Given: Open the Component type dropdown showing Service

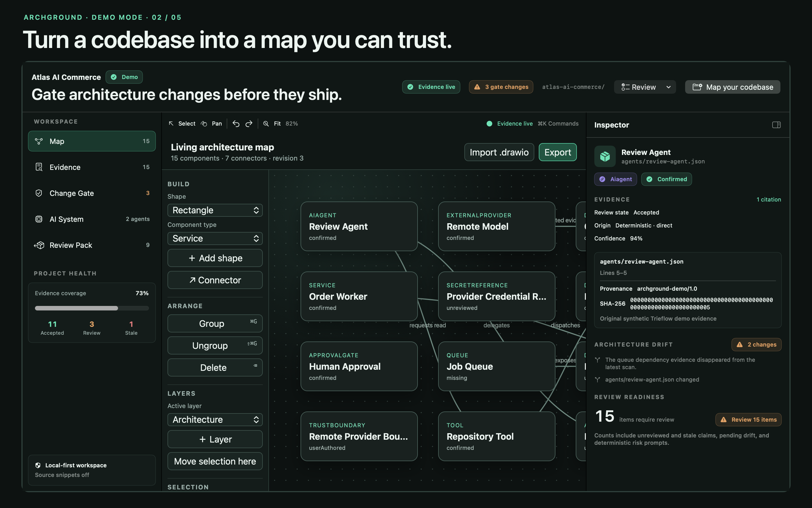Looking at the screenshot, I should point(215,238).
